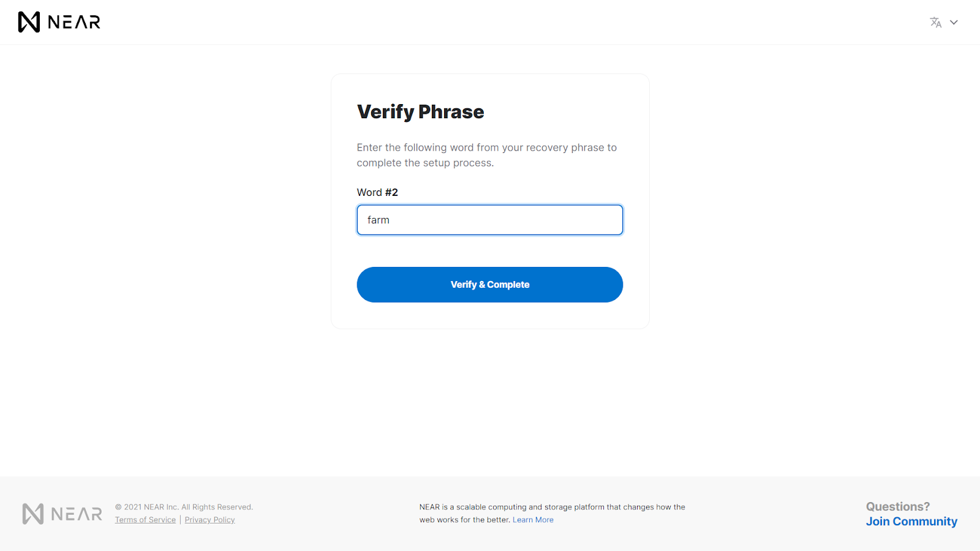Click the 'Word #2' field label
This screenshot has width=980, height=551.
click(377, 192)
